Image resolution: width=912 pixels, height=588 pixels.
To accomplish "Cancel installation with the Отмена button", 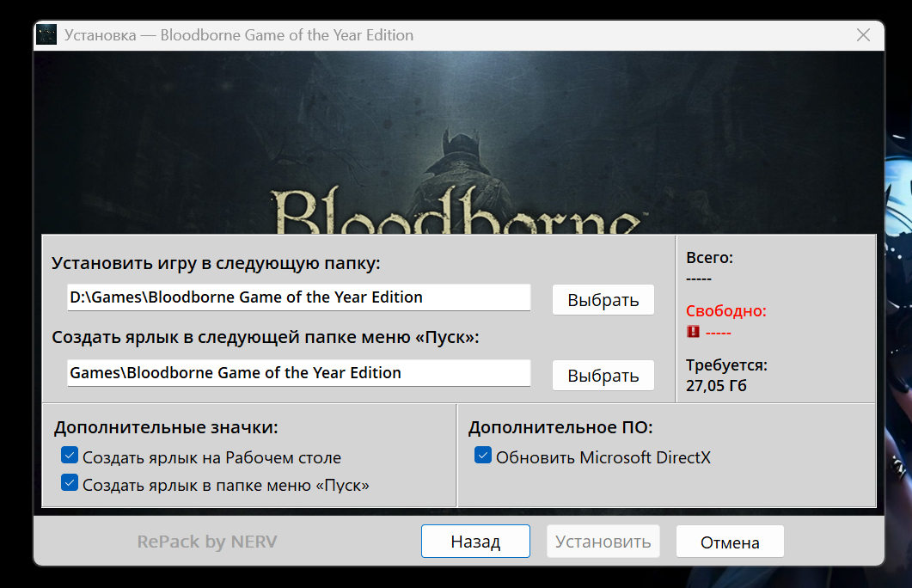I will tap(730, 542).
